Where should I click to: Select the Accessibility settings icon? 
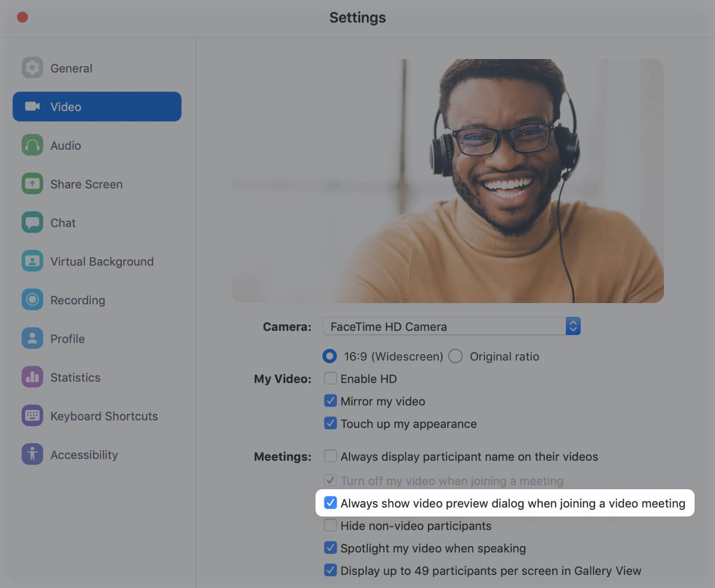(32, 454)
